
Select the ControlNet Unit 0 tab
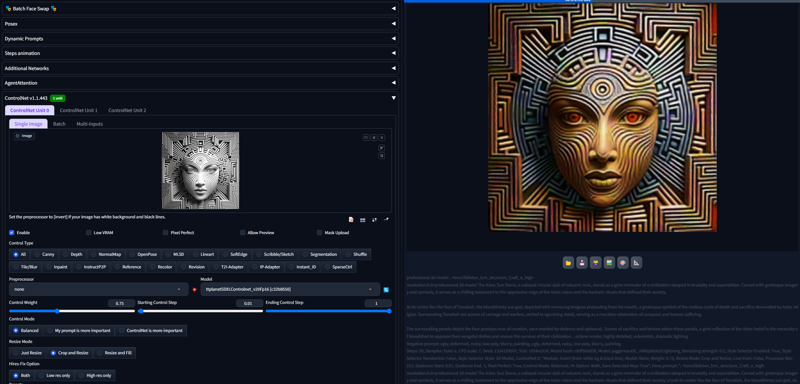click(x=30, y=110)
